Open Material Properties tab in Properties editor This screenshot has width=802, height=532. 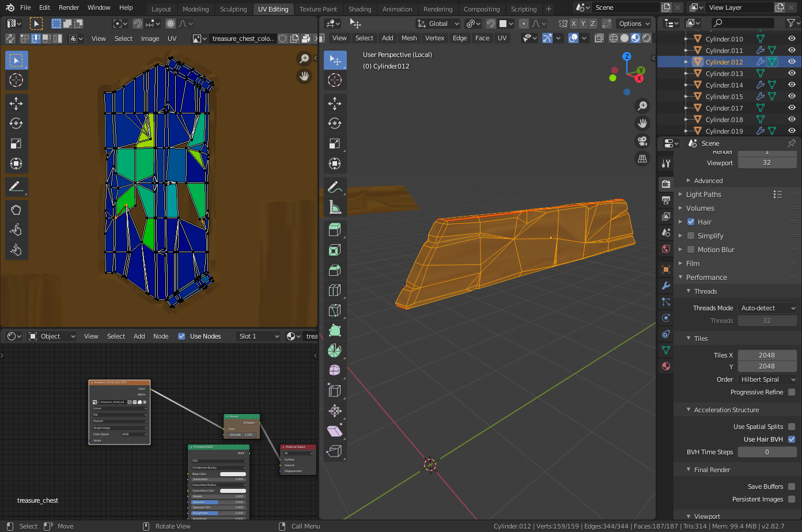(665, 366)
